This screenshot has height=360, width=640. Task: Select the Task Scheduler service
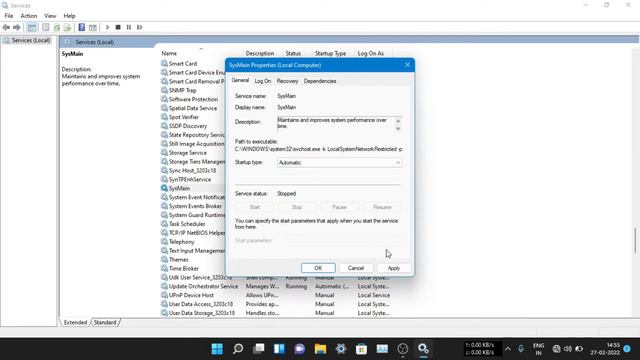click(x=187, y=224)
